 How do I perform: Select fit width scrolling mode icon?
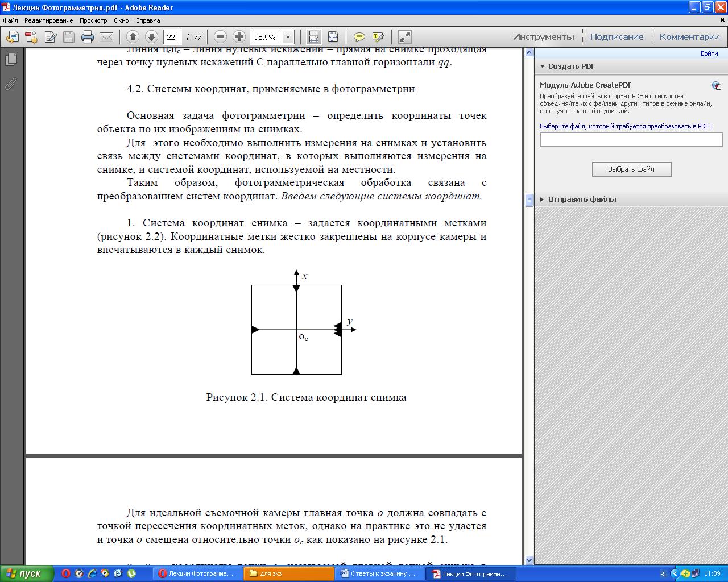pos(314,37)
